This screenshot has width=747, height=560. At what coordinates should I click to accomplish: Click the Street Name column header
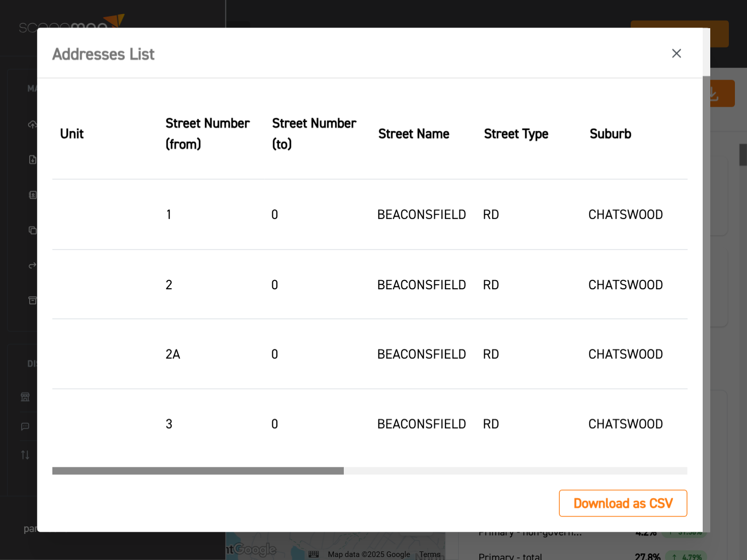413,134
